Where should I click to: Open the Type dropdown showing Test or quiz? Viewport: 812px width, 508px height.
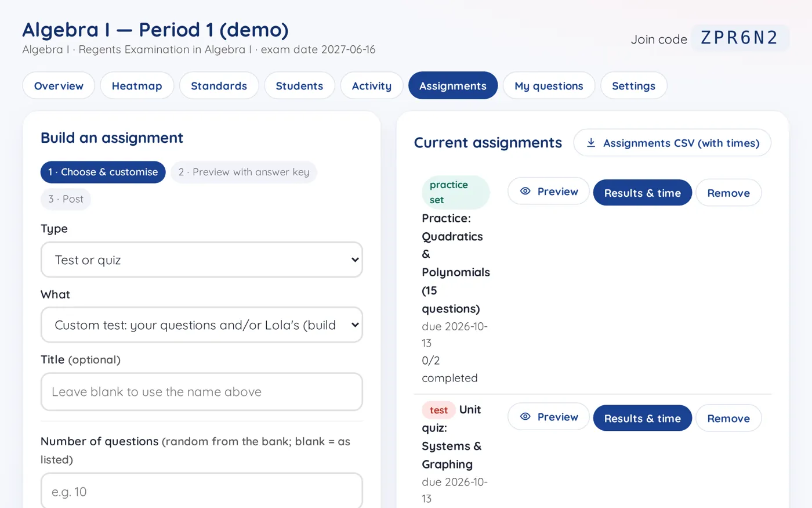point(202,260)
